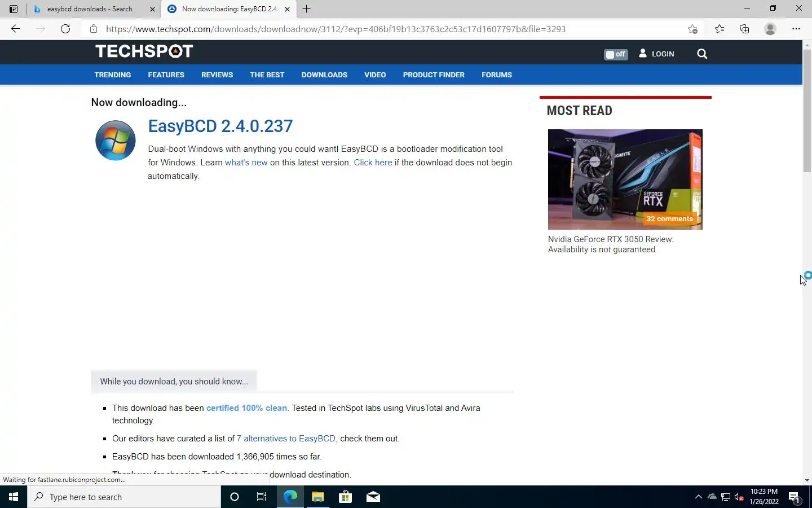Follow the certified 100% clean link
The height and width of the screenshot is (508, 812).
246,408
